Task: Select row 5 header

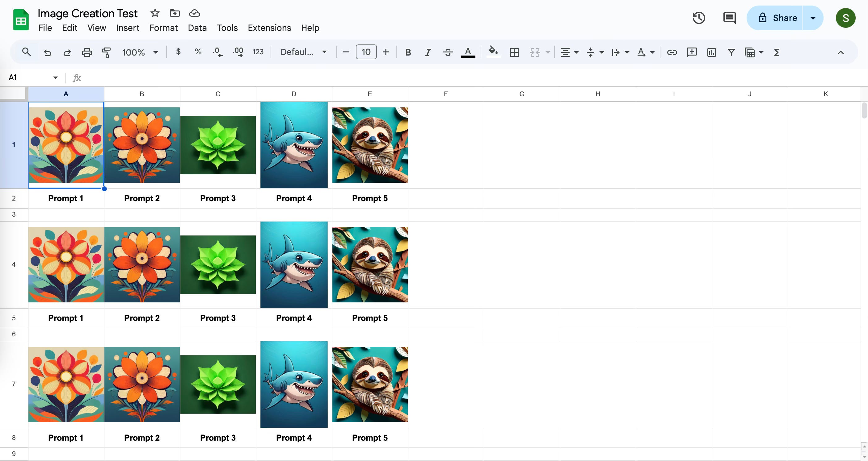Action: (x=14, y=318)
